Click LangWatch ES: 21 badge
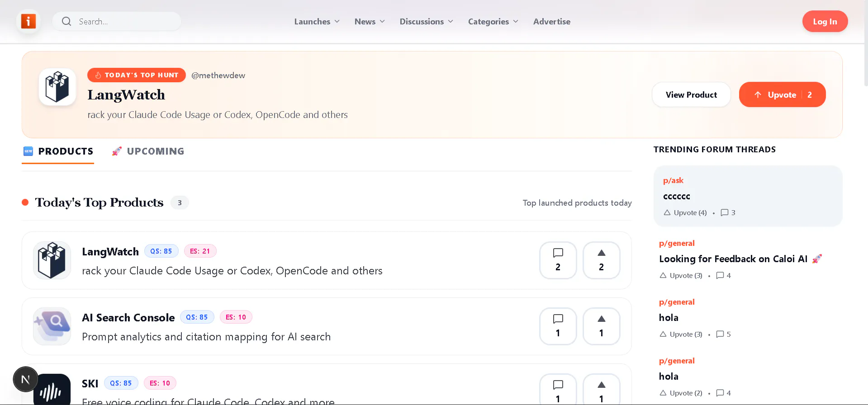The width and height of the screenshot is (868, 405). tap(200, 251)
